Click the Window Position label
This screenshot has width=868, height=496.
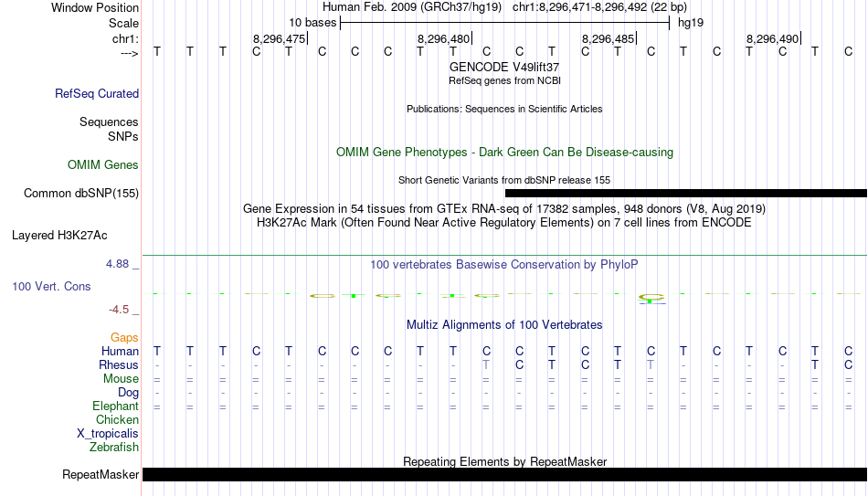click(x=95, y=7)
